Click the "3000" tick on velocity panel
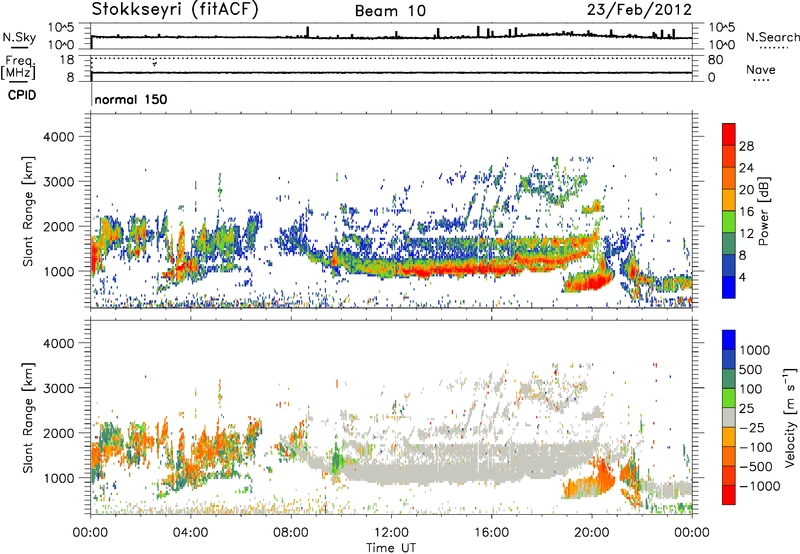 tap(58, 388)
